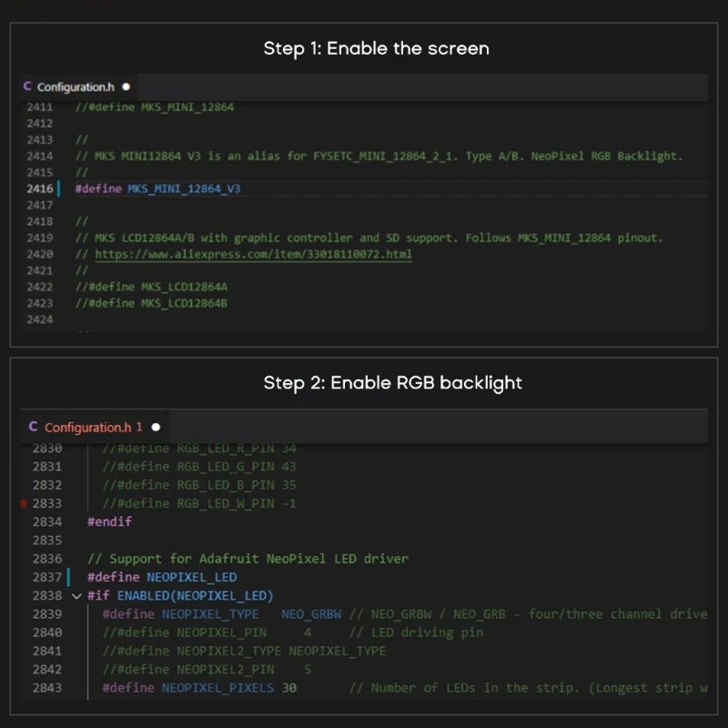The image size is (728, 728).
Task: Click '//#define MKS_LCD12864B' line
Action: tap(151, 303)
